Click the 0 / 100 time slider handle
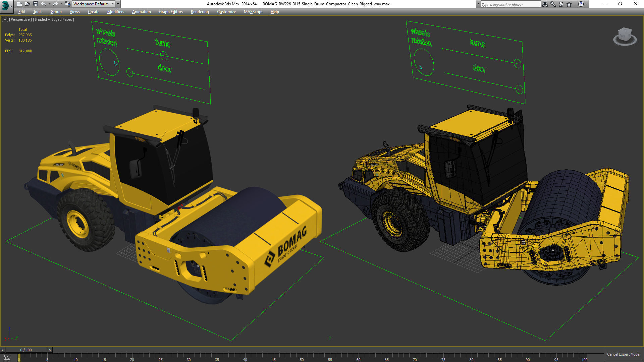 (x=26, y=350)
